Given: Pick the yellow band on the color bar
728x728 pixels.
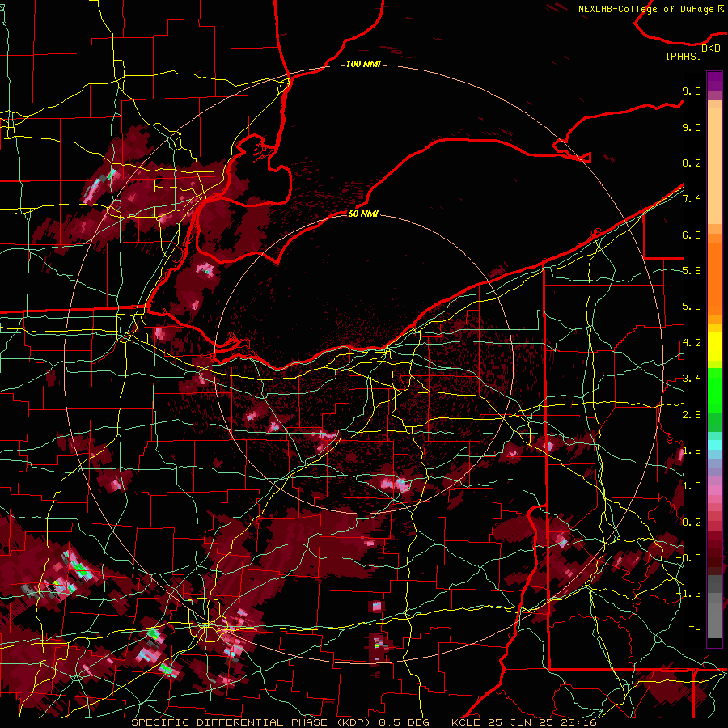Looking at the screenshot, I should click(x=714, y=346).
